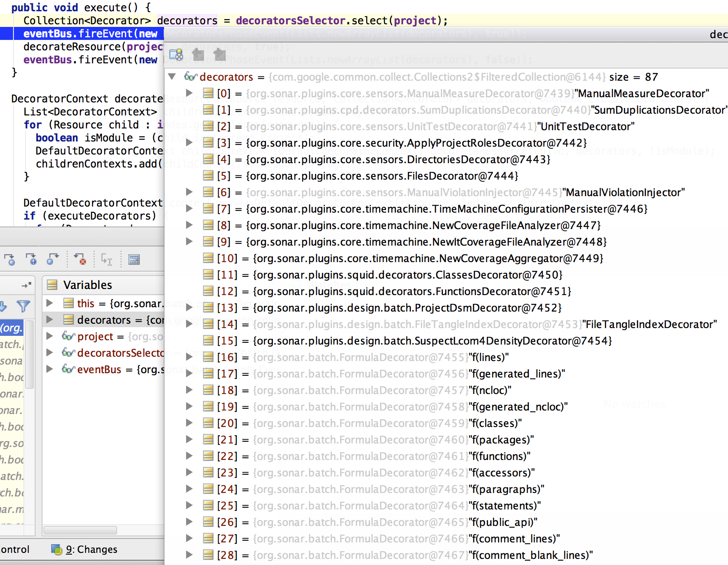Click the restore layout pin icon
728x565 pixels.
[x=26, y=285]
